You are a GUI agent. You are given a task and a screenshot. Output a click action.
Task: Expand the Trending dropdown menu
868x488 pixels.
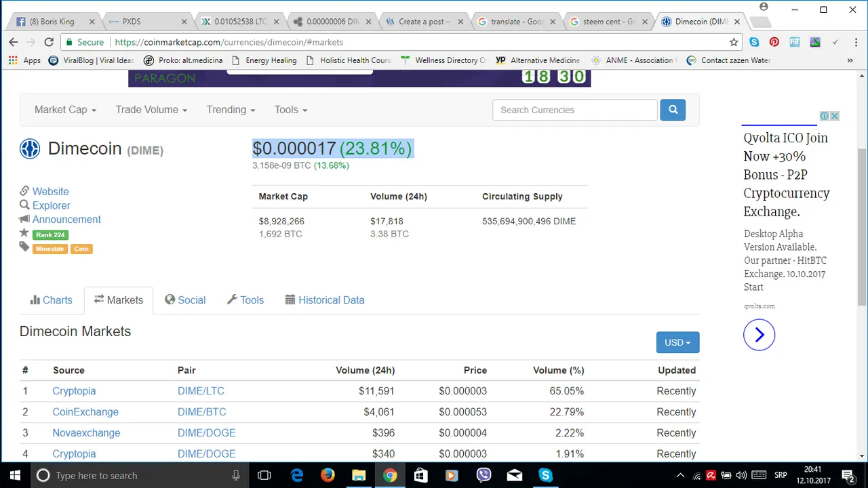tap(231, 110)
